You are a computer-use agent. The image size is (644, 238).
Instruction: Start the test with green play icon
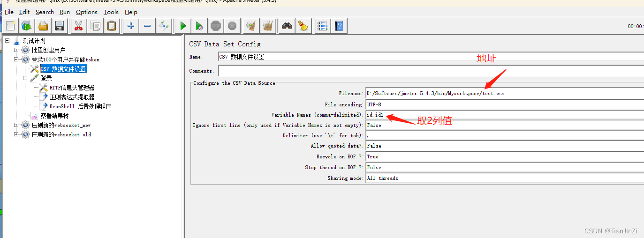click(x=183, y=26)
